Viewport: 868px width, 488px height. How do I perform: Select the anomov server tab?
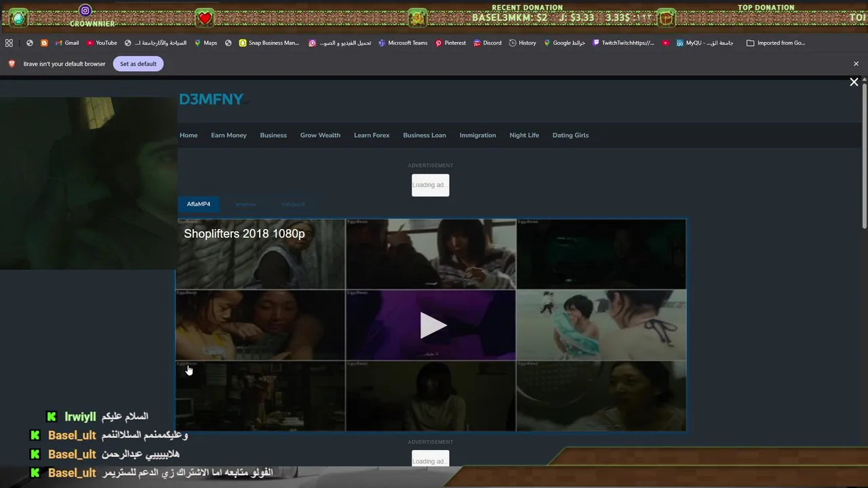[x=245, y=204]
